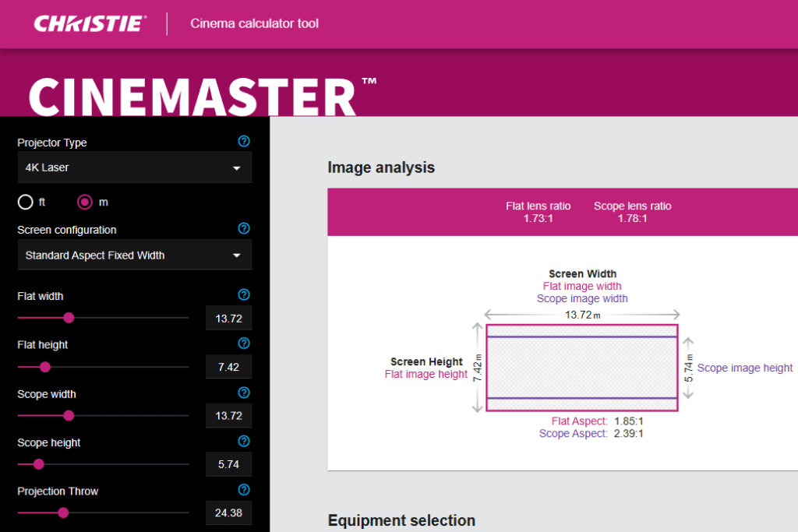This screenshot has height=532, width=798.
Task: Open help for Scope width
Action: pos(244,393)
